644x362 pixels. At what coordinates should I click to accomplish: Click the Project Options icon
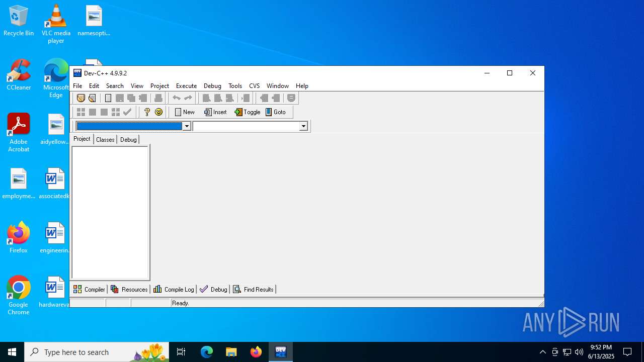click(291, 98)
